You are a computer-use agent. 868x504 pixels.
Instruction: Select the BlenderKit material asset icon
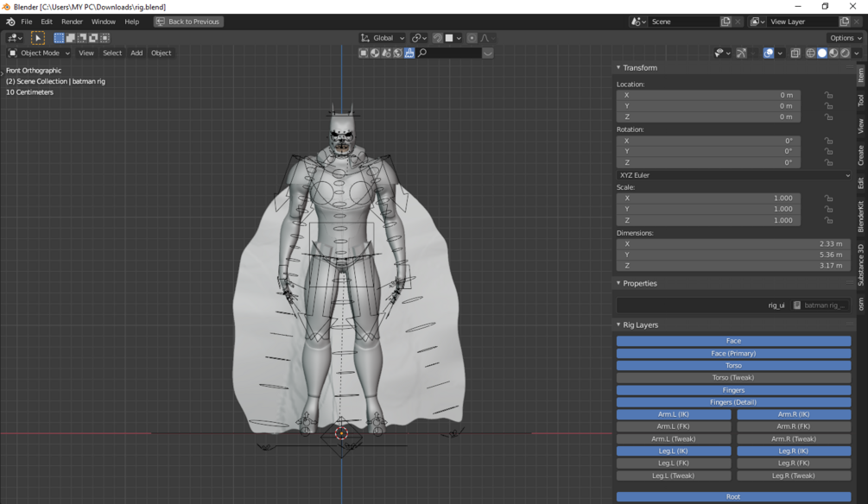375,54
